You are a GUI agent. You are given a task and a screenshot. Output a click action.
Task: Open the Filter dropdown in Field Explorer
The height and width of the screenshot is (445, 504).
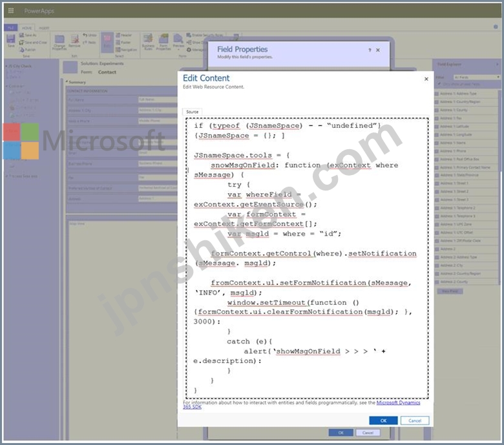(477, 77)
